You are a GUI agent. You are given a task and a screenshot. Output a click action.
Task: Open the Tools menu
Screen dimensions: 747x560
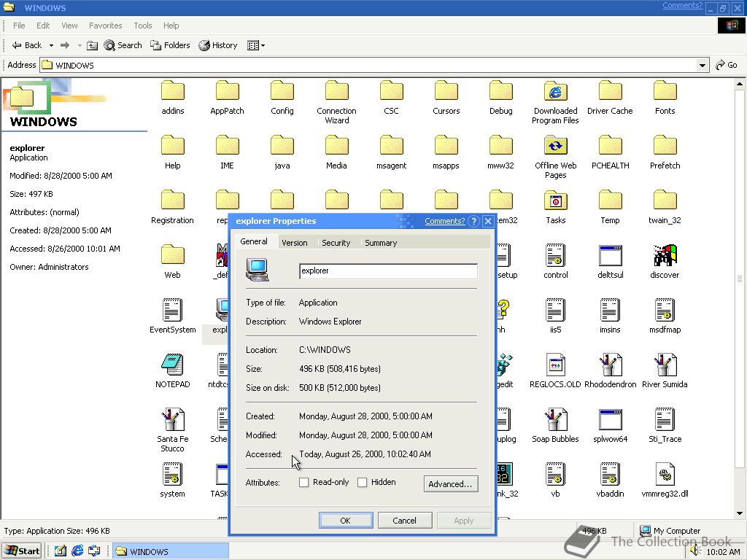tap(142, 26)
